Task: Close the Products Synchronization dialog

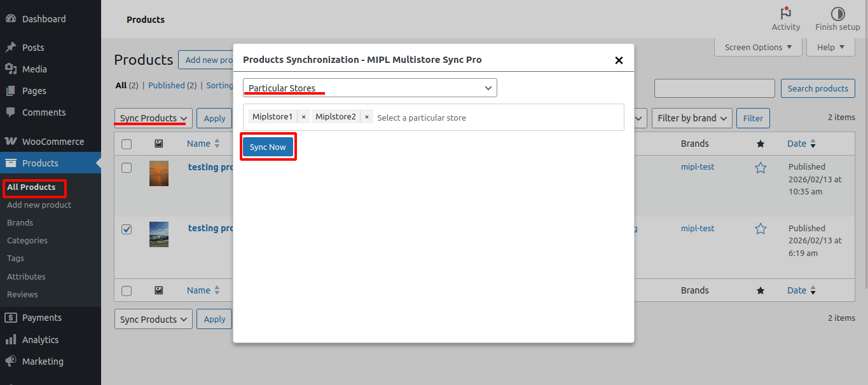Action: [x=618, y=60]
